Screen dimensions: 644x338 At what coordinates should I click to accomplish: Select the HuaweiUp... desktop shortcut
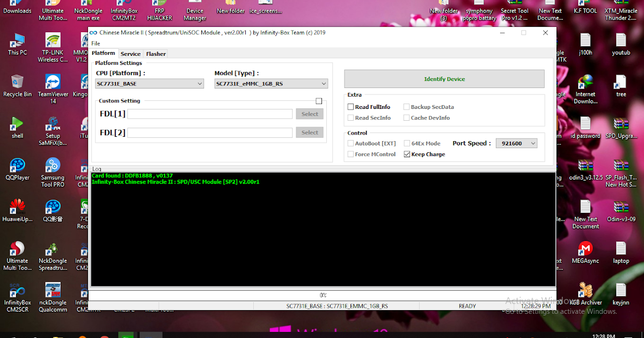coord(17,211)
